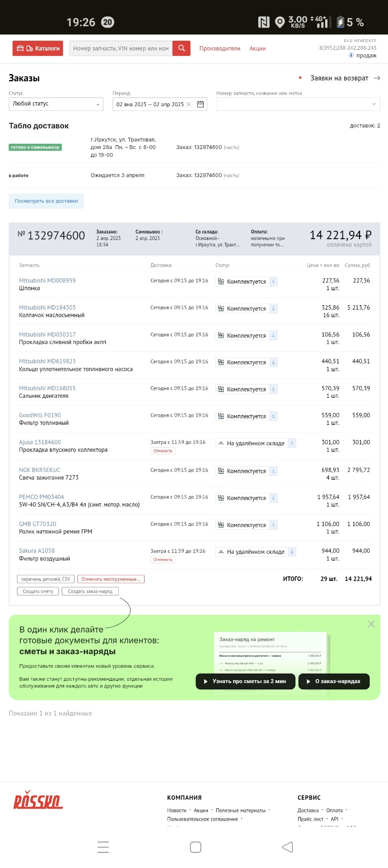Click Создать заказ-наряд button
The width and height of the screenshot is (388, 868).
coord(90,591)
